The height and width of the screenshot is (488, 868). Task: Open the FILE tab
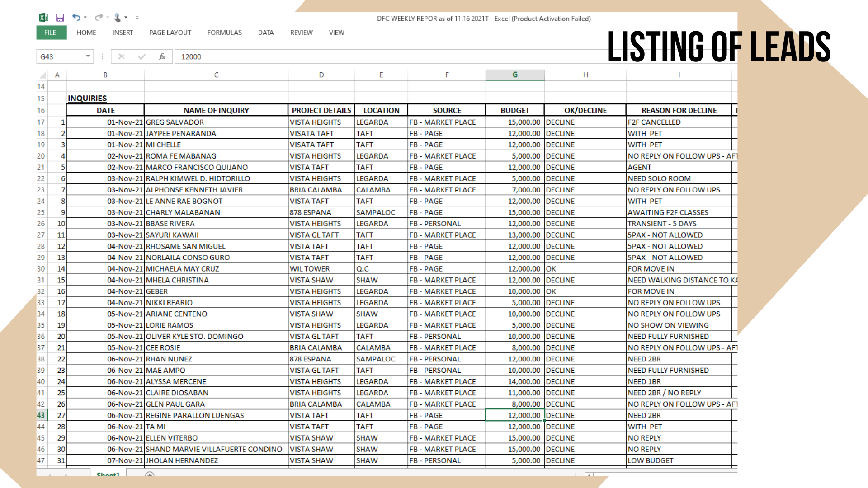pyautogui.click(x=51, y=33)
